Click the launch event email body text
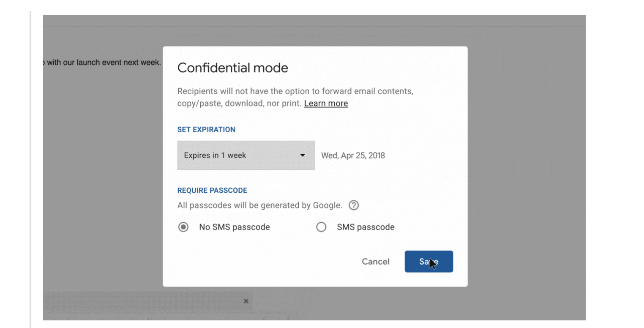Screen dimensions: 644x328 click(x=102, y=63)
